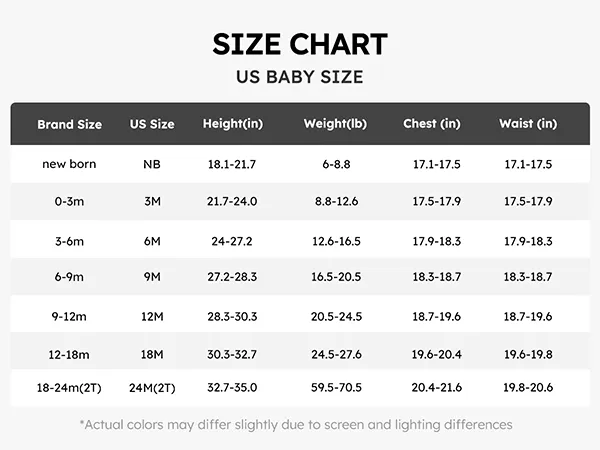Click the SIZE CHART title

click(299, 44)
